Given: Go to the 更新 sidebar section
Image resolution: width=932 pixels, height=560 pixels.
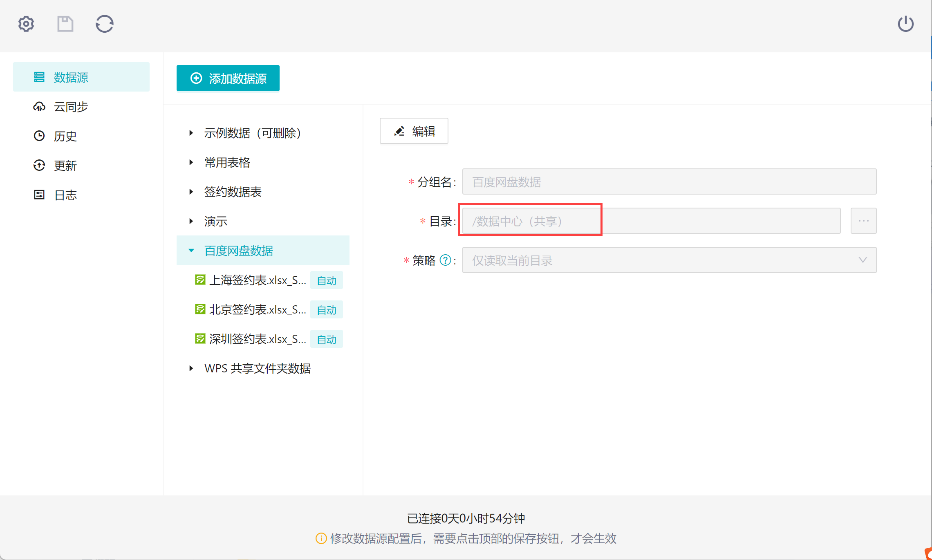Looking at the screenshot, I should point(65,166).
